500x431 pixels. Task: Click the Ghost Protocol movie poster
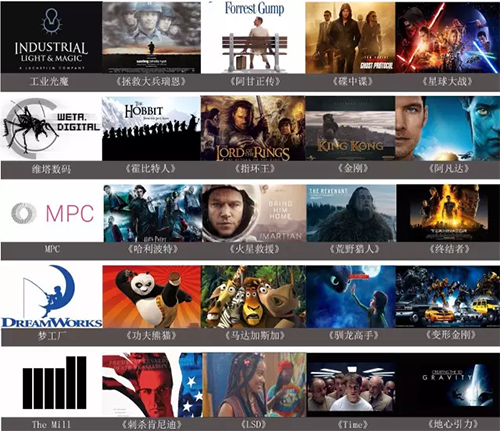350,37
